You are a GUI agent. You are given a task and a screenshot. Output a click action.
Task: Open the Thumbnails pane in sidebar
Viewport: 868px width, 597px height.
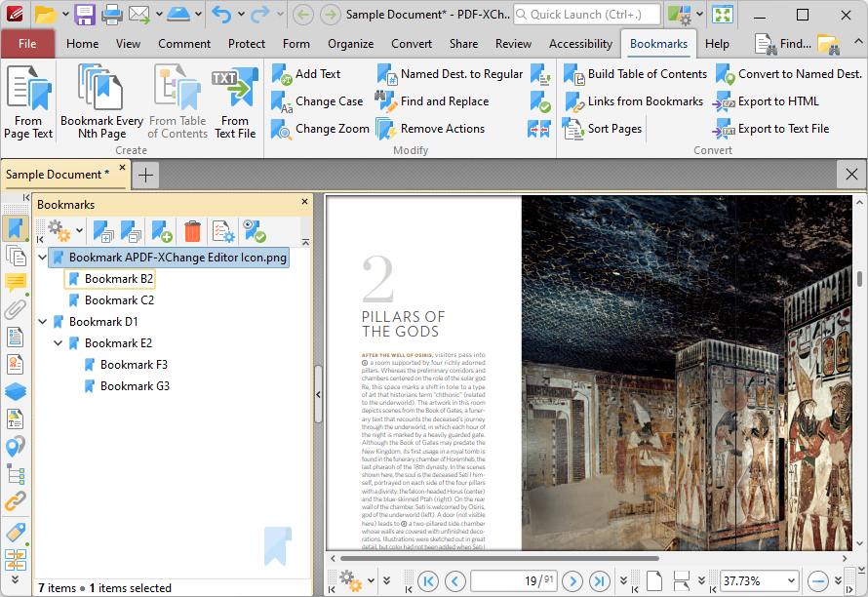pyautogui.click(x=16, y=257)
